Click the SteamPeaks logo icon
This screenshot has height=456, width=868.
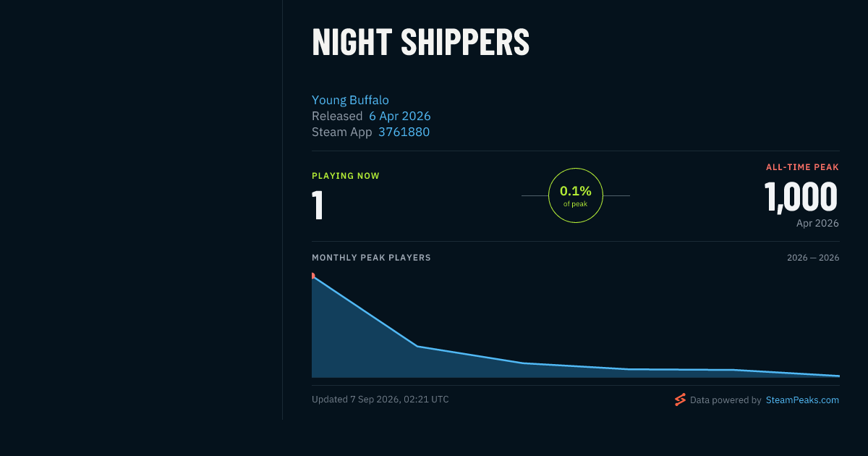[680, 400]
